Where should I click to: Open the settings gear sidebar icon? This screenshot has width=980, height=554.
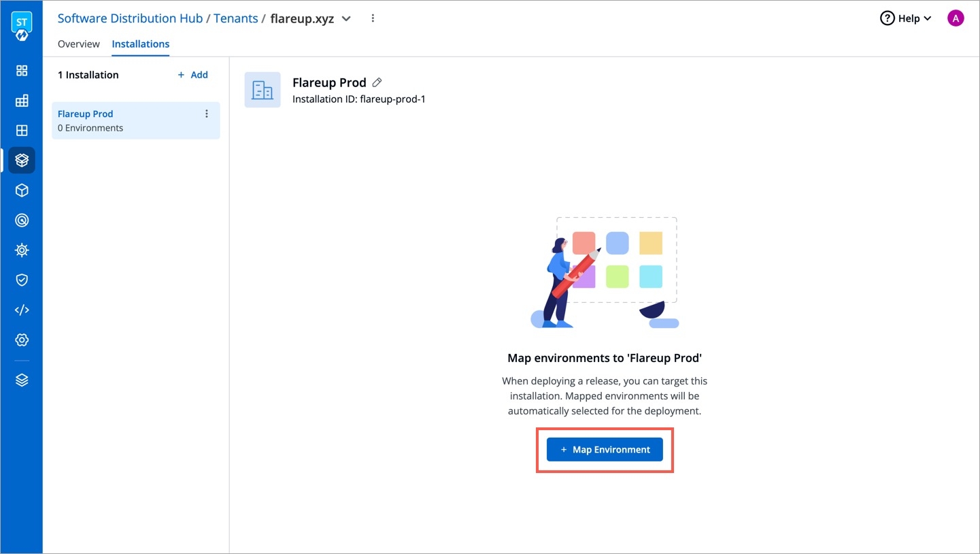22,340
